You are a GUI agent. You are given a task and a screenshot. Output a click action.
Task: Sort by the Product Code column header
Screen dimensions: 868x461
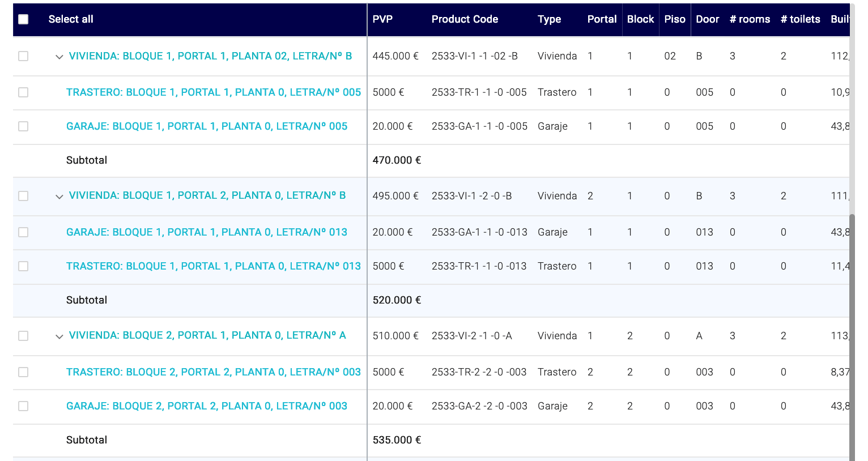click(465, 19)
